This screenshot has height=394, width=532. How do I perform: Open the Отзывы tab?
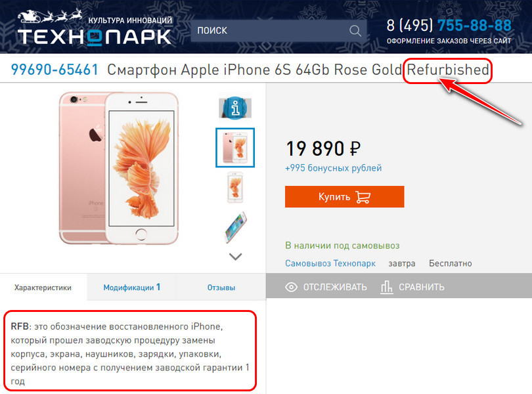click(x=221, y=288)
